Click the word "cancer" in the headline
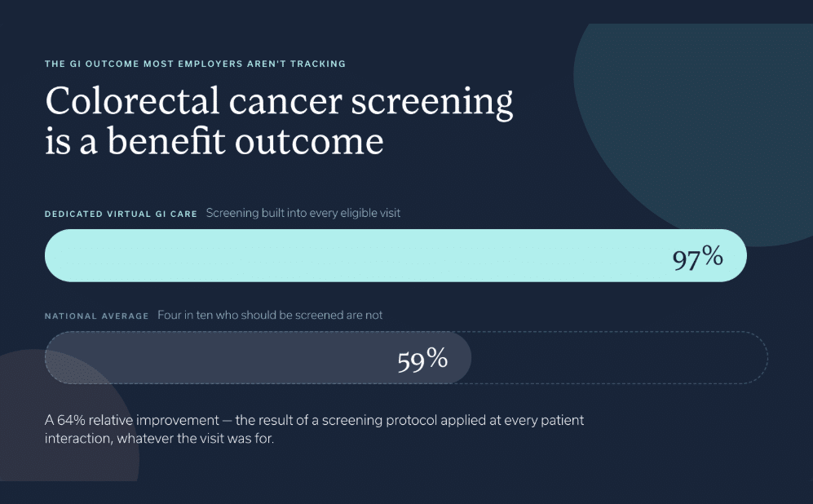Viewport: 813px width, 504px height. 285,102
